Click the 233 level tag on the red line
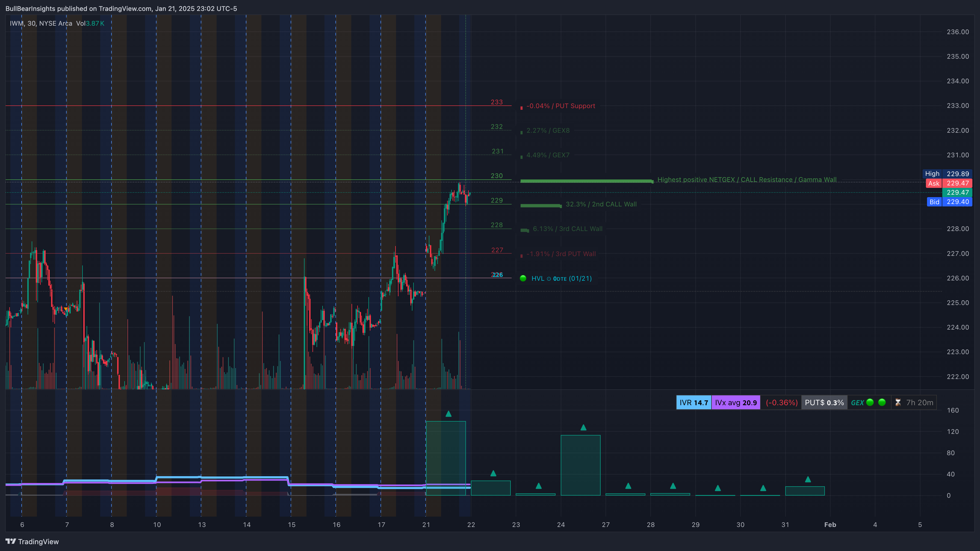The width and height of the screenshot is (980, 551). pyautogui.click(x=497, y=102)
